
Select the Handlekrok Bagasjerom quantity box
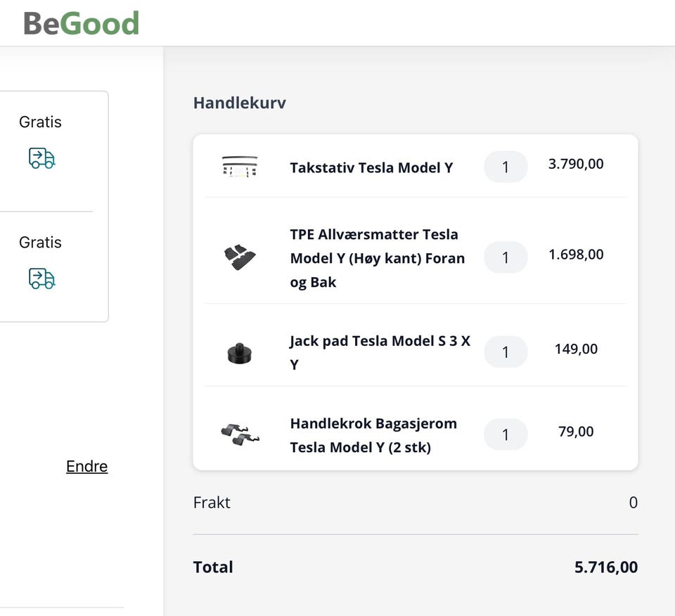[x=506, y=435]
